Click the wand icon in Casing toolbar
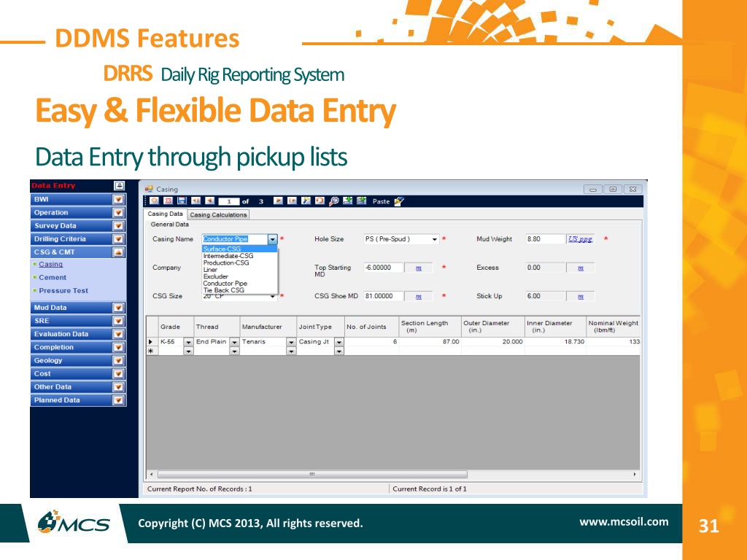Viewport: 747px width, 560px height. tap(306, 201)
